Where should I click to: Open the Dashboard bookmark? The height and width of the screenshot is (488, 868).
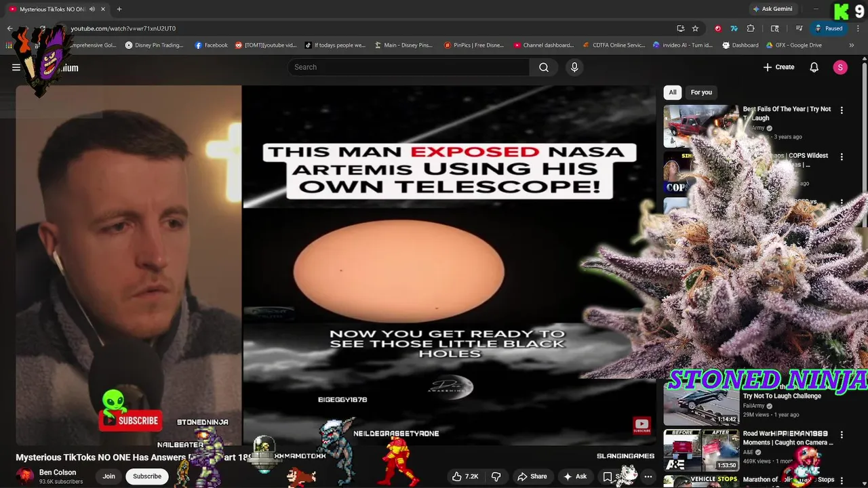(x=740, y=45)
